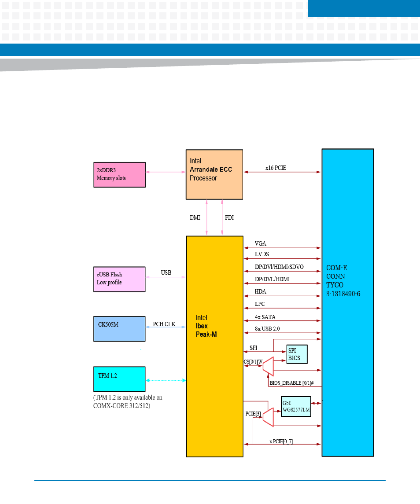Click the GbE WG82577LM block

tap(296, 407)
